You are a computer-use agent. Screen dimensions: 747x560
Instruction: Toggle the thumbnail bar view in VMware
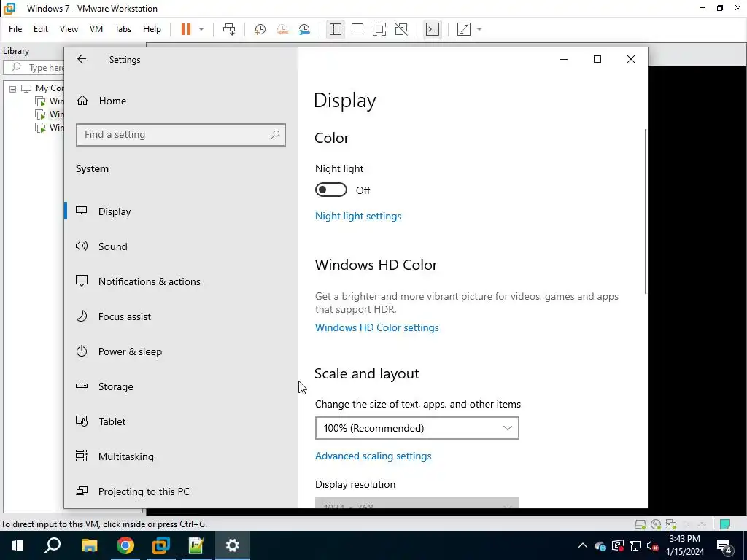coord(357,29)
